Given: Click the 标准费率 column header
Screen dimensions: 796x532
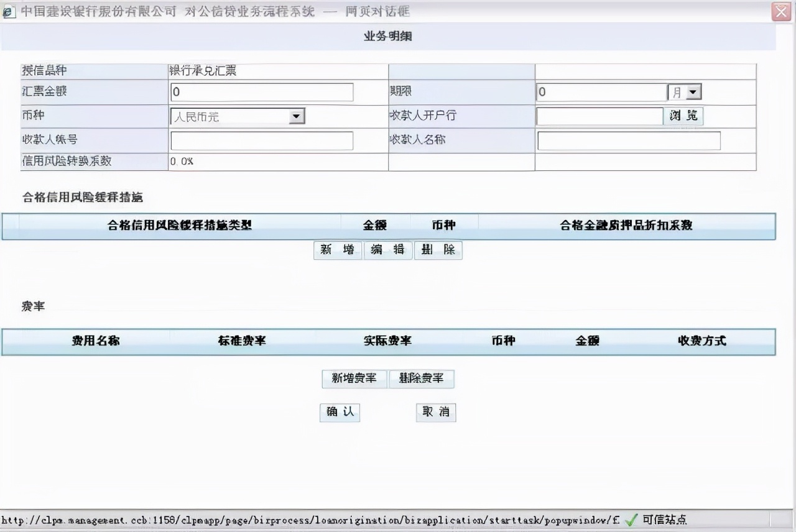Looking at the screenshot, I should click(x=242, y=341).
